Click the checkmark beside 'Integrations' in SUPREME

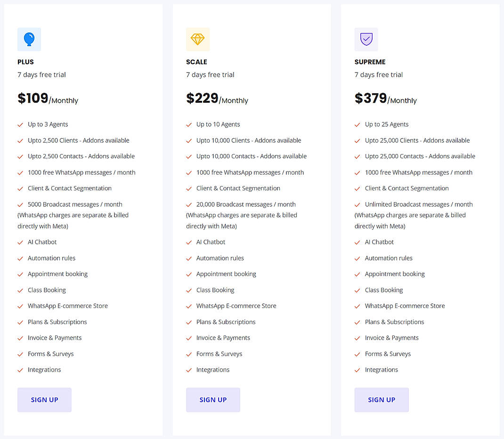click(357, 370)
